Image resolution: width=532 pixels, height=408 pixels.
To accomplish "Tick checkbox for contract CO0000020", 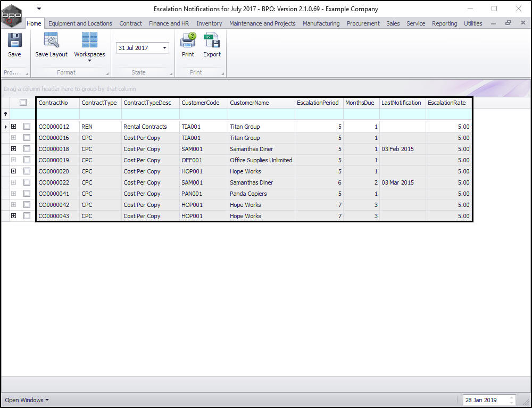I will coord(27,171).
